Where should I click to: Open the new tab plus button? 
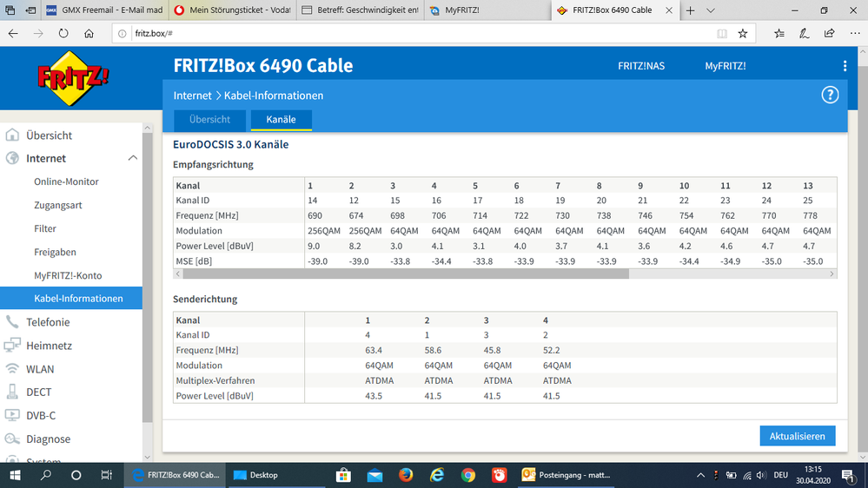[x=690, y=10]
